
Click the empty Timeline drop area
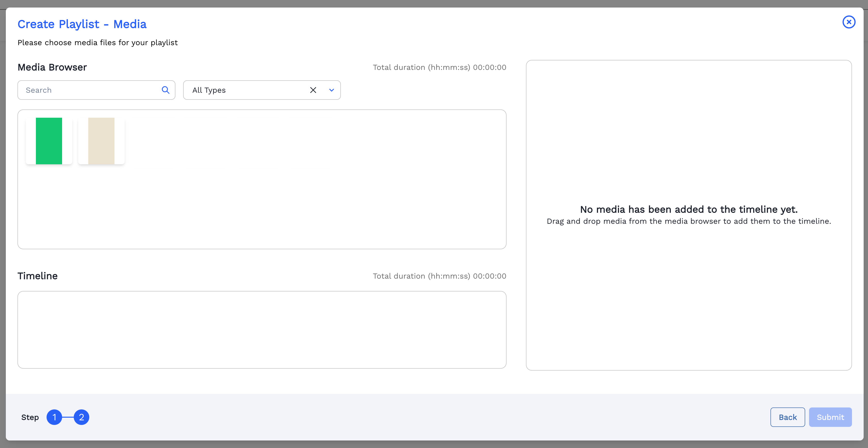(x=262, y=330)
